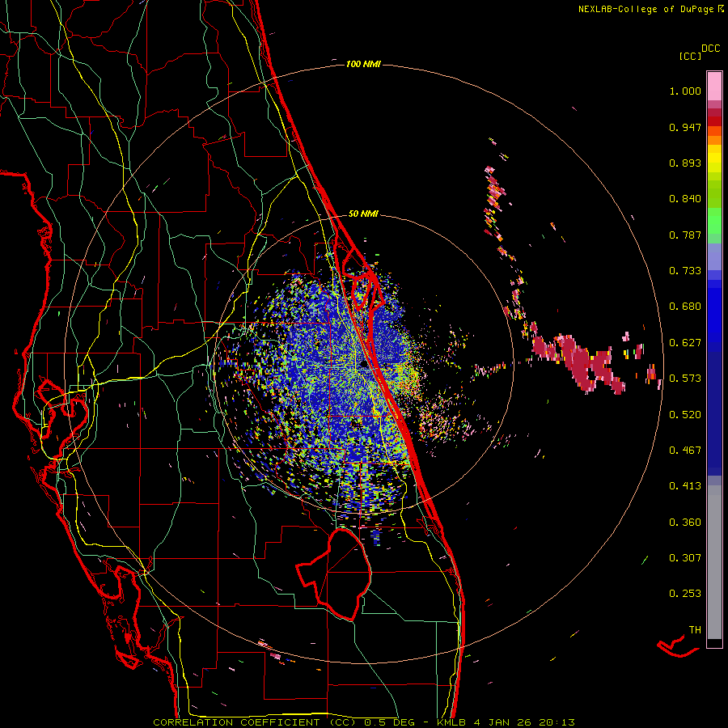The width and height of the screenshot is (728, 728).
Task: Click the Correlation Coefficient caption at bottom
Action: click(x=364, y=722)
